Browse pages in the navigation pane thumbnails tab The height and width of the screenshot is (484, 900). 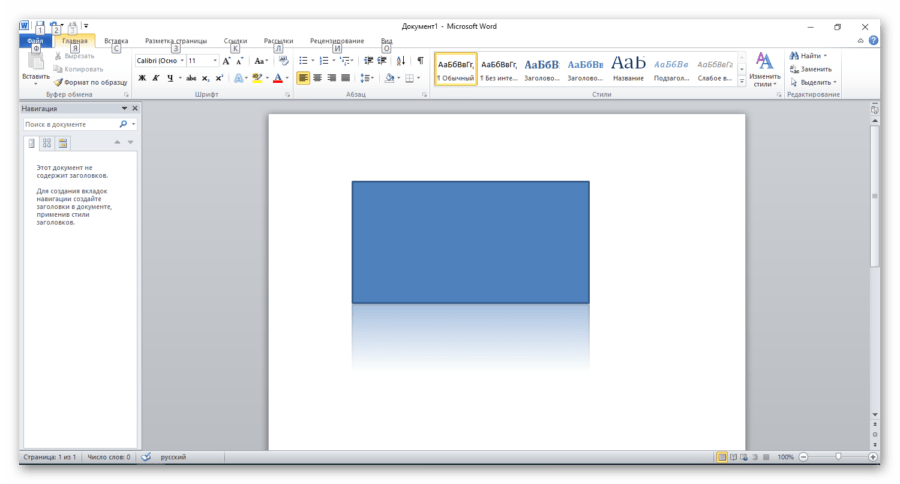pyautogui.click(x=47, y=143)
